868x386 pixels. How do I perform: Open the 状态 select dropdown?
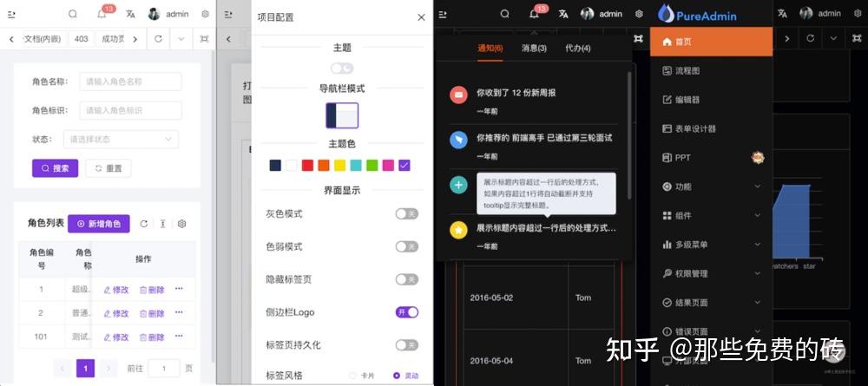122,140
